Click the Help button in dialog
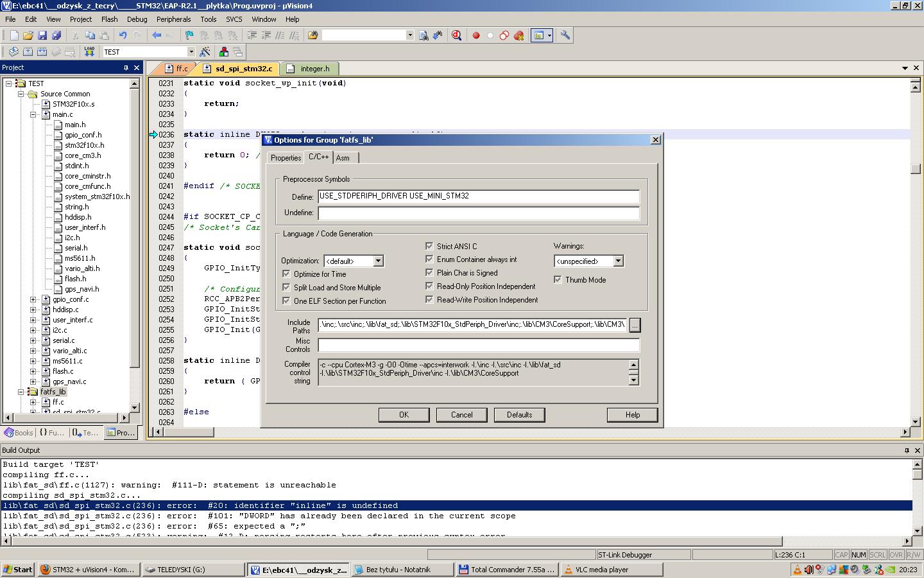The width and height of the screenshot is (924, 578). click(633, 415)
